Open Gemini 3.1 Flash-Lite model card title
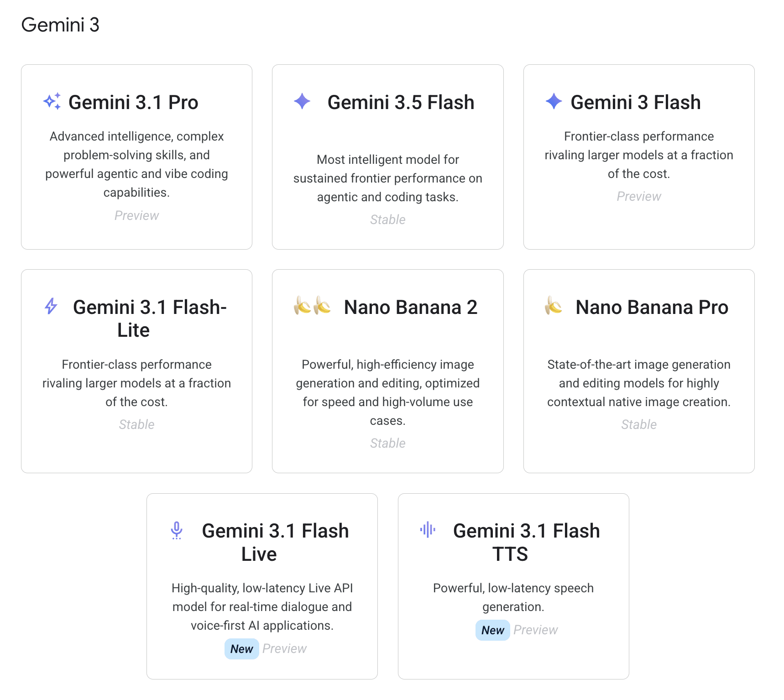The image size is (784, 700). click(150, 319)
